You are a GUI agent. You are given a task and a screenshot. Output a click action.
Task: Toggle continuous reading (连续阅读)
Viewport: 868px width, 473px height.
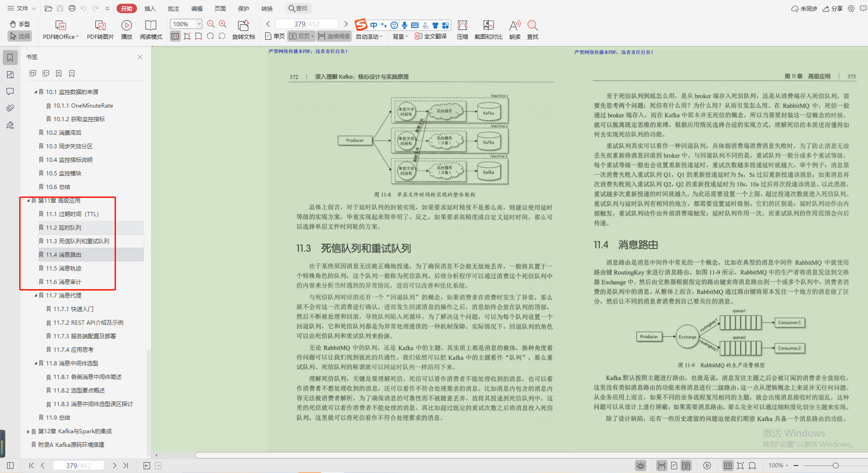[334, 36]
